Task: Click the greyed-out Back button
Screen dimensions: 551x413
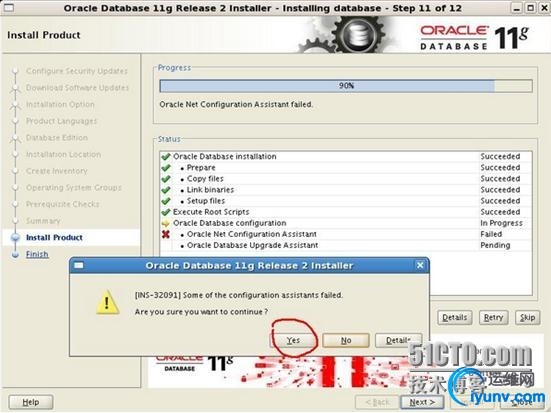Action: click(x=377, y=402)
